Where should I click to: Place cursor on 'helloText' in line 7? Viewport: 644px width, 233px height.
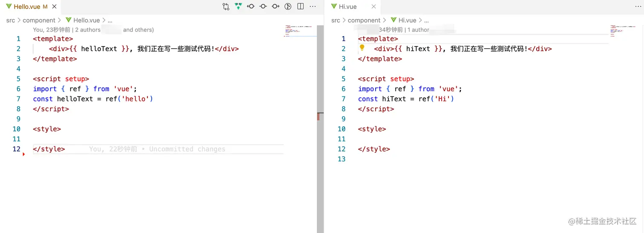75,99
